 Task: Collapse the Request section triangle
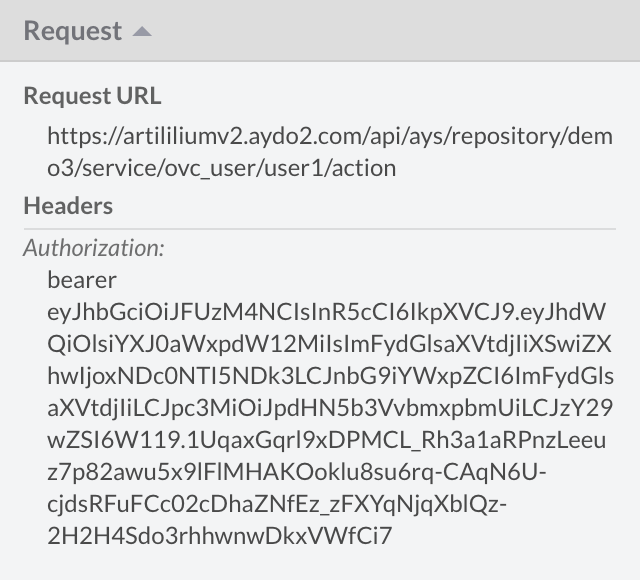(x=142, y=31)
